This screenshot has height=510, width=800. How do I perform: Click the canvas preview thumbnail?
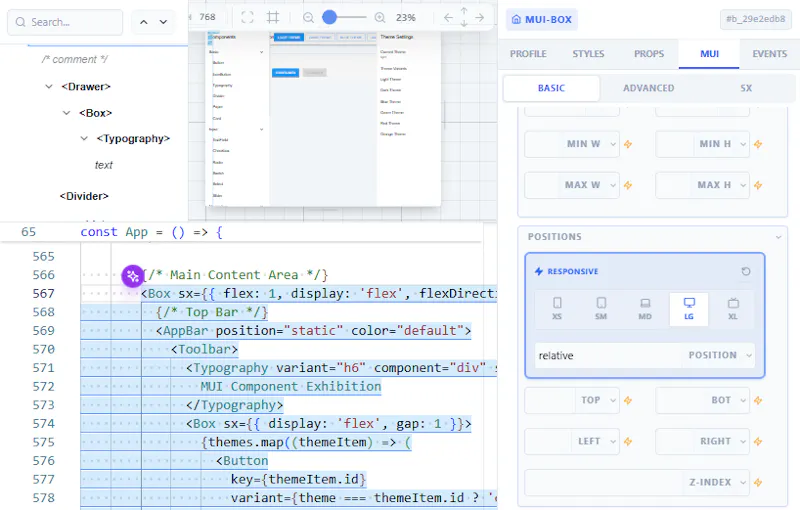coord(323,119)
